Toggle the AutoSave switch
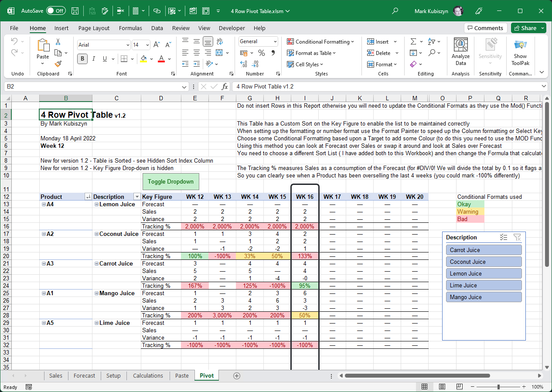Image resolution: width=552 pixels, height=392 pixels. coord(56,11)
